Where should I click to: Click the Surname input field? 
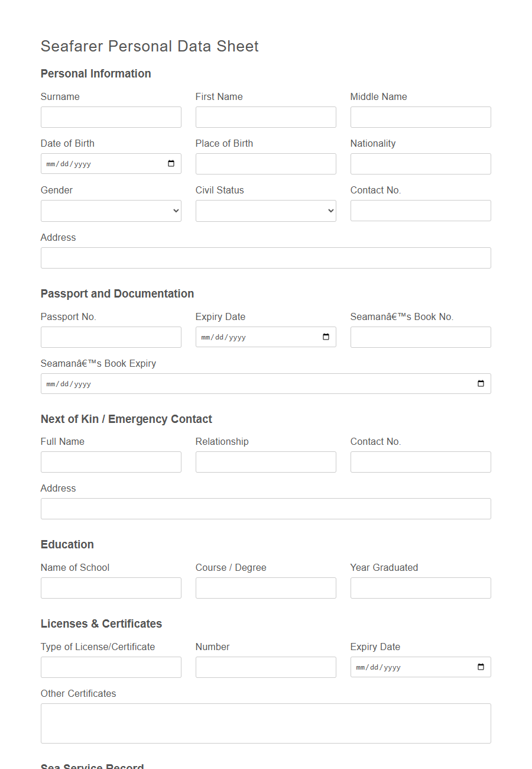pyautogui.click(x=111, y=117)
